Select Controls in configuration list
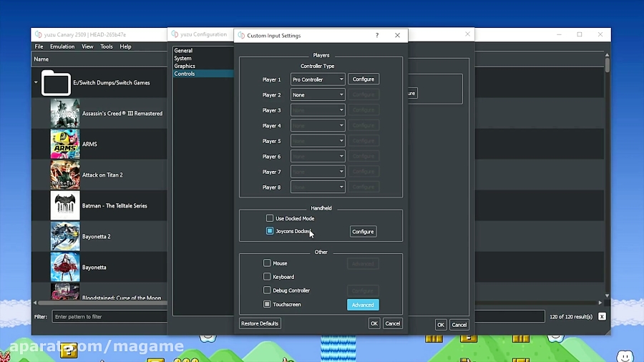Viewport: 644px width, 362px height. point(203,74)
